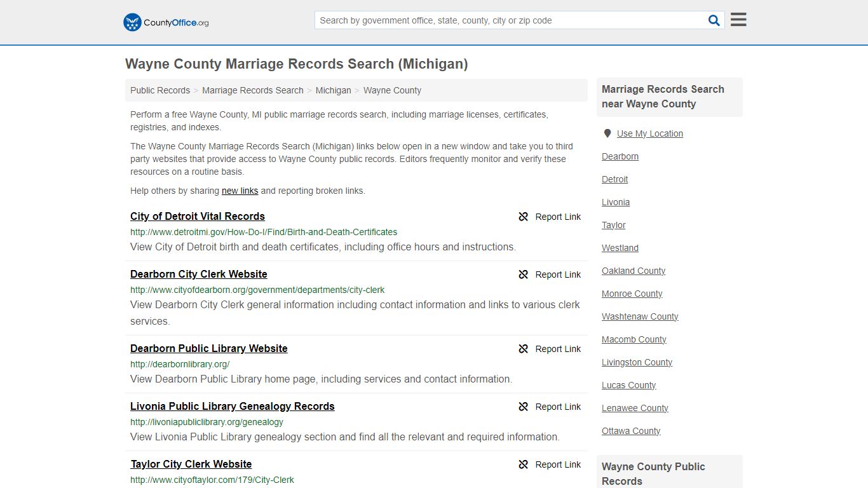Report Link for Taylor City Clerk Website
The image size is (868, 488).
[558, 464]
